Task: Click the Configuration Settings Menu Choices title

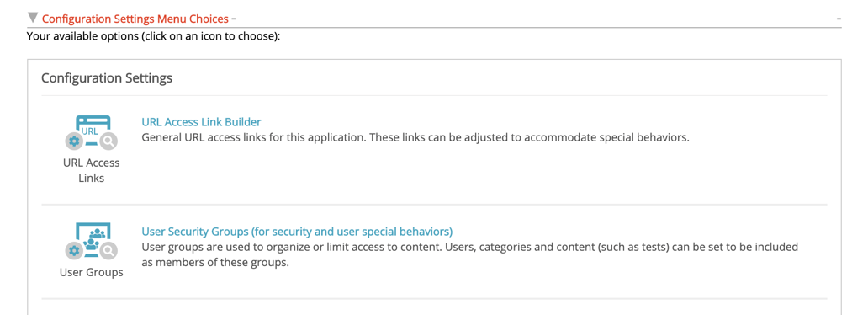Action: click(135, 19)
